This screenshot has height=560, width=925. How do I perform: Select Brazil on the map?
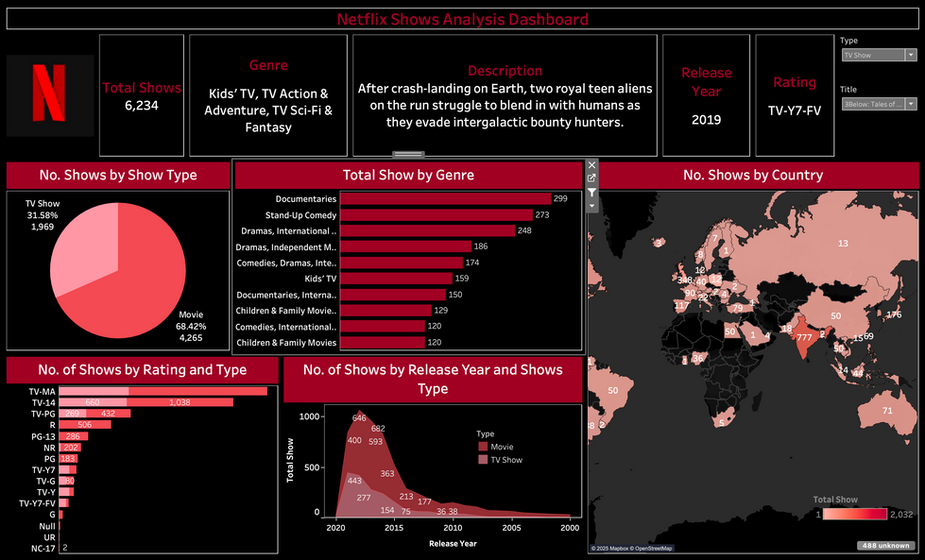pyautogui.click(x=613, y=390)
